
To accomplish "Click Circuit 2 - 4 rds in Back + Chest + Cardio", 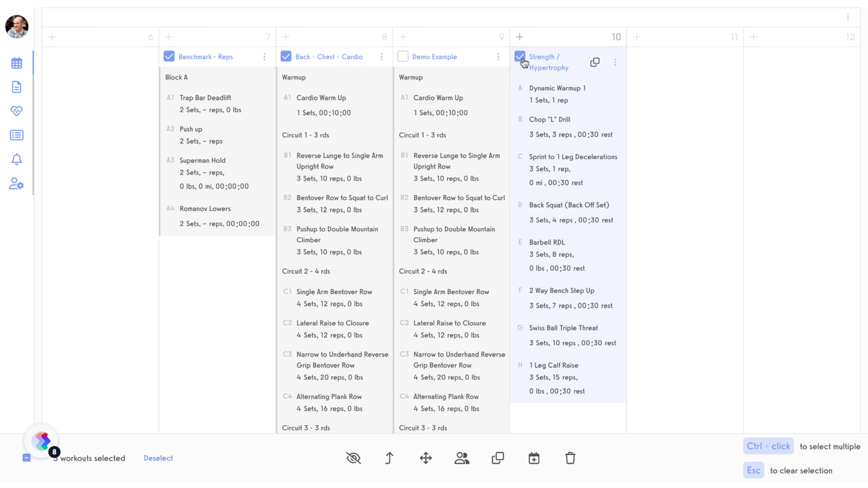I will pos(306,271).
